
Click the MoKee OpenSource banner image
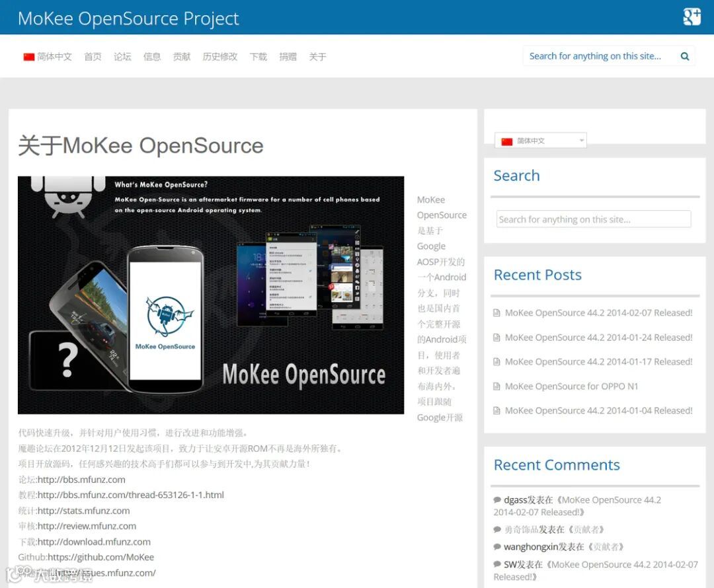tap(211, 295)
